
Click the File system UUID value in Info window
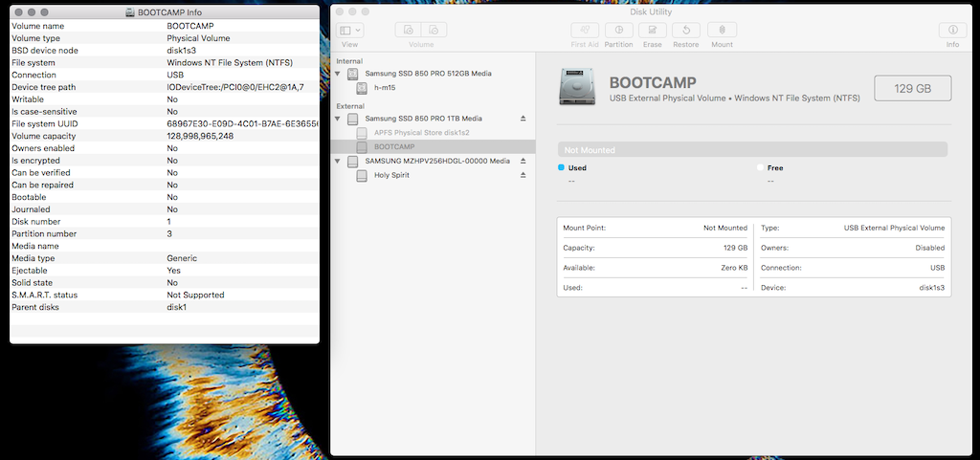pos(242,123)
